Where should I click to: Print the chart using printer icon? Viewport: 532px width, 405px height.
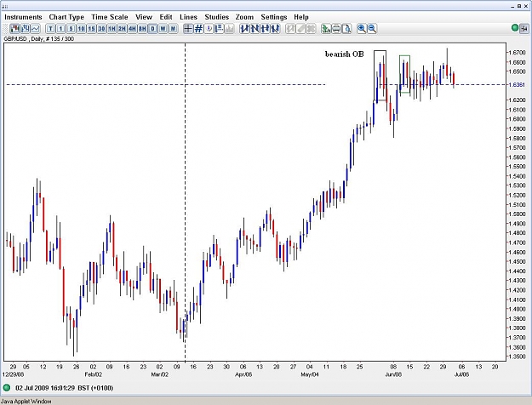(336, 29)
